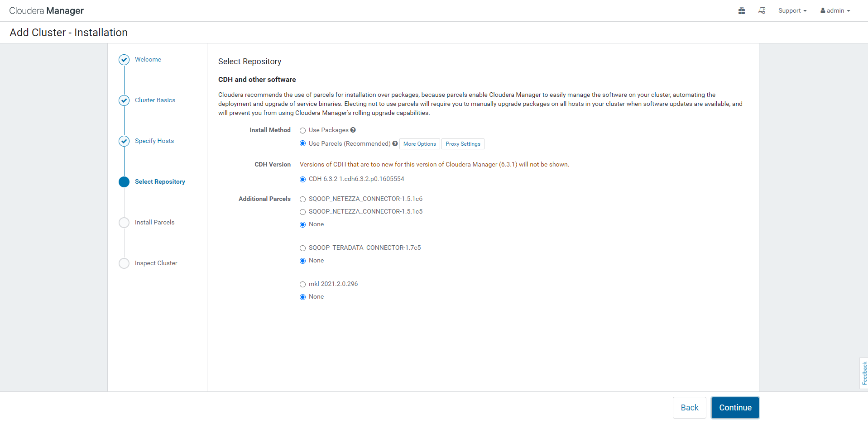Click the More Options button

coord(419,144)
